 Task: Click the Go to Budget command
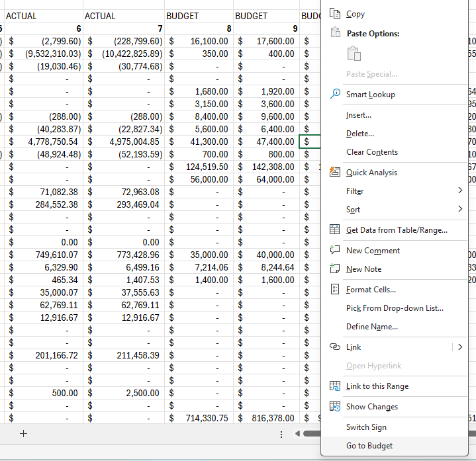click(x=369, y=446)
